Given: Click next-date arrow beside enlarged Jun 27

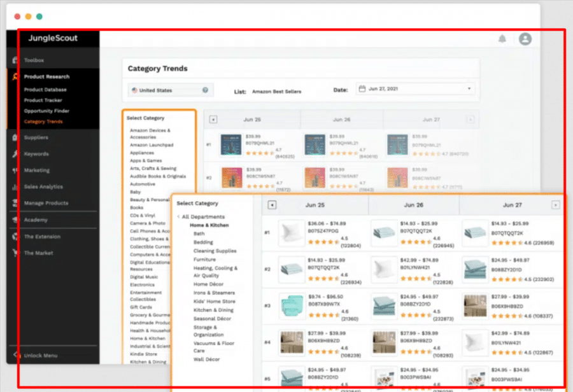Looking at the screenshot, I should click(x=555, y=205).
